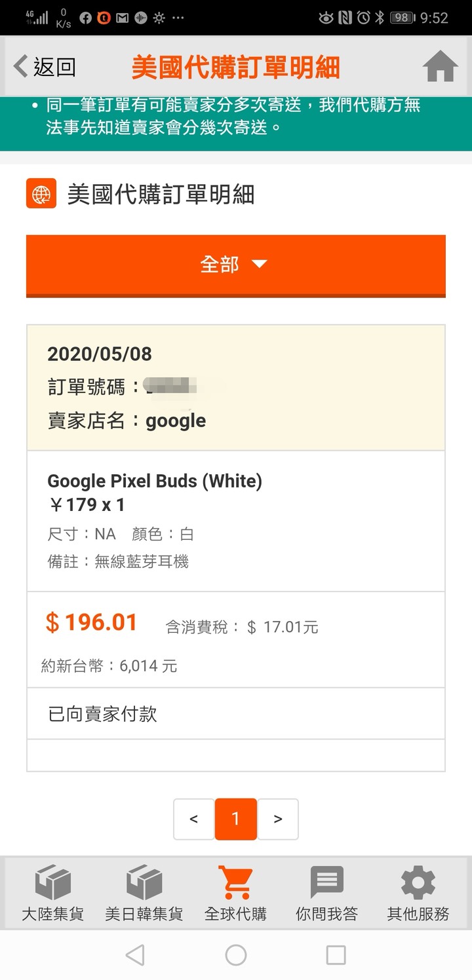Tap the $196.01 total price
The height and width of the screenshot is (980, 472).
(x=91, y=622)
